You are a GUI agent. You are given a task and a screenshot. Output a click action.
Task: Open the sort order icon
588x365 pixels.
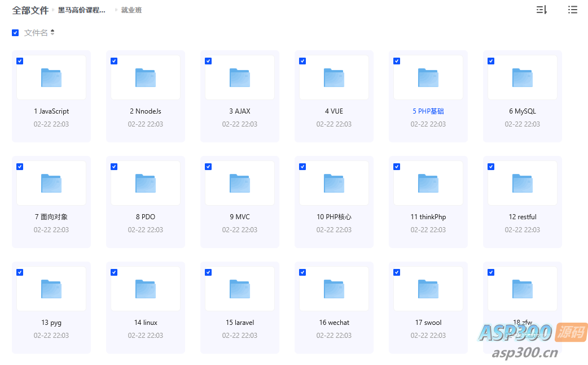[x=541, y=10]
